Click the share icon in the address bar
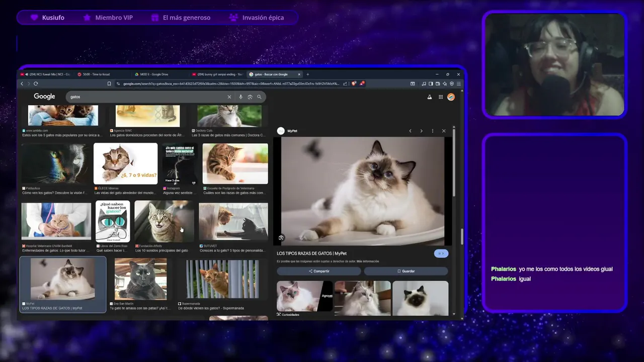 tap(345, 83)
